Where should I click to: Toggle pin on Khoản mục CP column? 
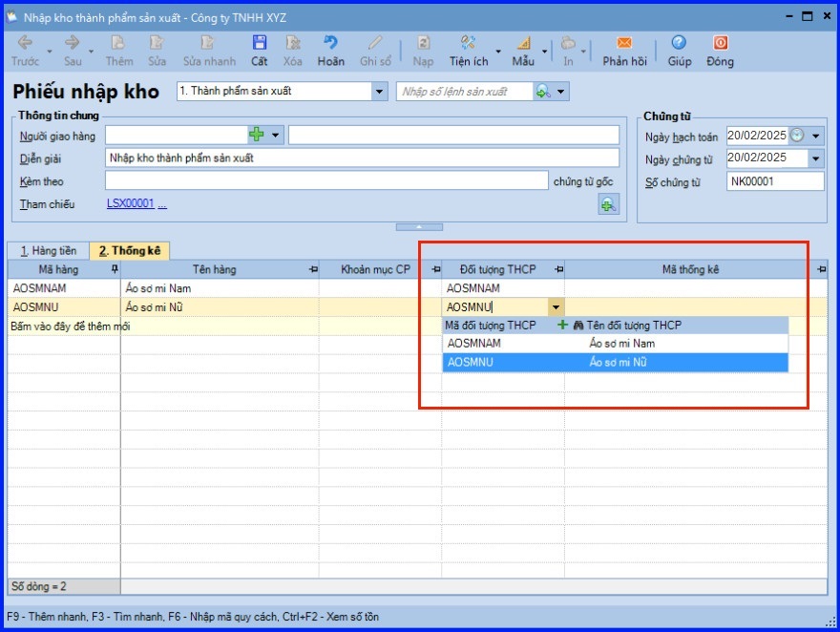(x=436, y=270)
